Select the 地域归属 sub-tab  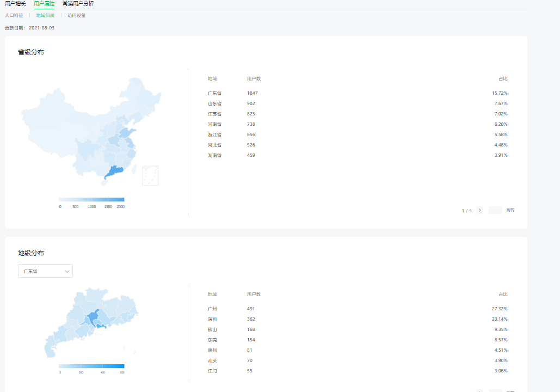click(x=45, y=15)
